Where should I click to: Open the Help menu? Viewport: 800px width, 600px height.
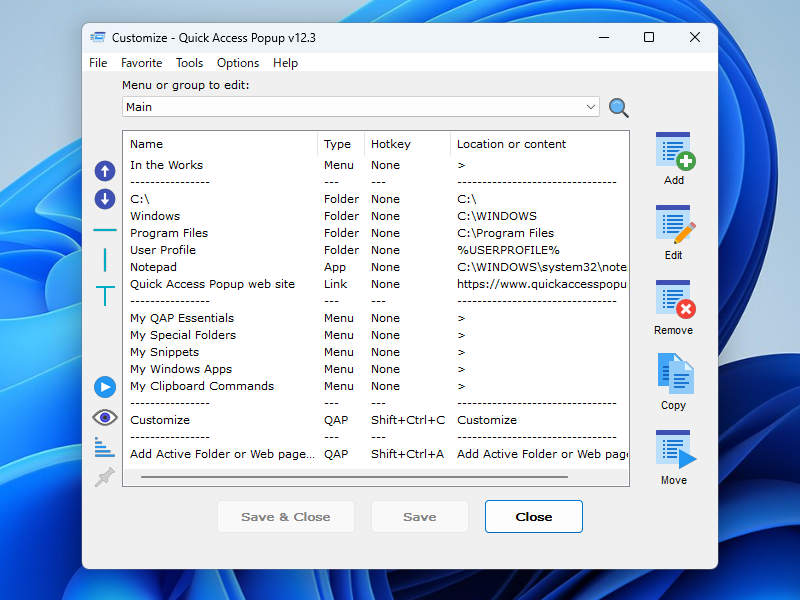click(285, 63)
